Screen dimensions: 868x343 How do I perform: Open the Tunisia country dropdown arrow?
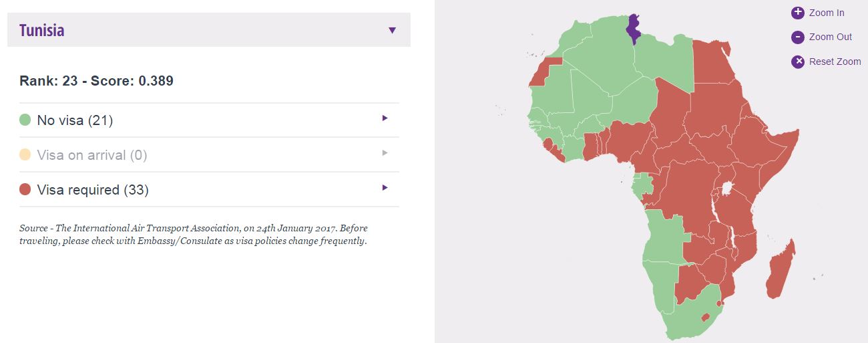coord(392,30)
